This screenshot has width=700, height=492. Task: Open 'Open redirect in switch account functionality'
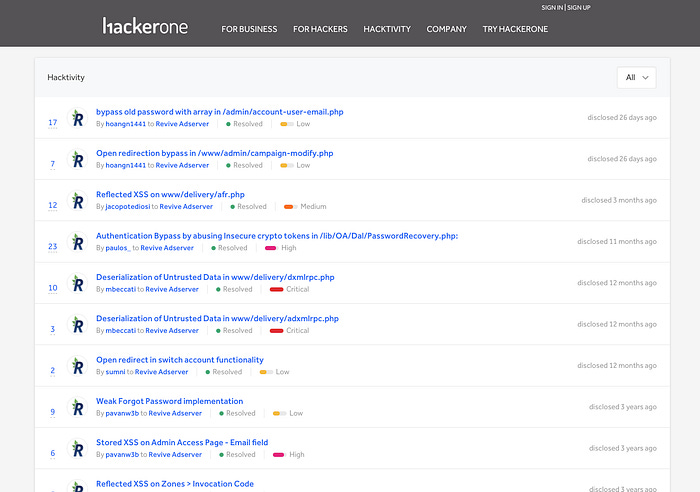pos(180,359)
